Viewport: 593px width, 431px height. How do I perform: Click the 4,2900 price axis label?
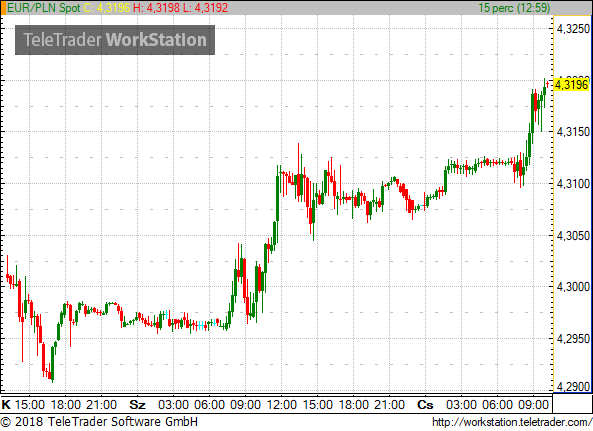point(573,387)
